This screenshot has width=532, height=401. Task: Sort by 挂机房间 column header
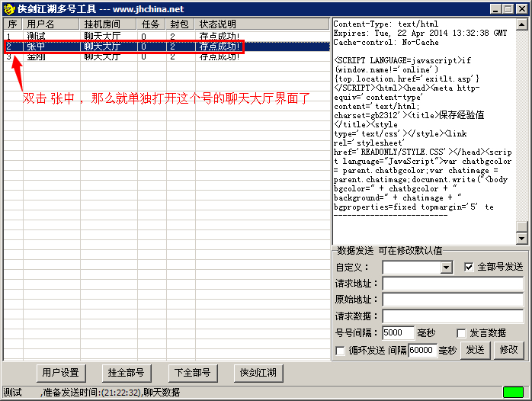[x=108, y=24]
